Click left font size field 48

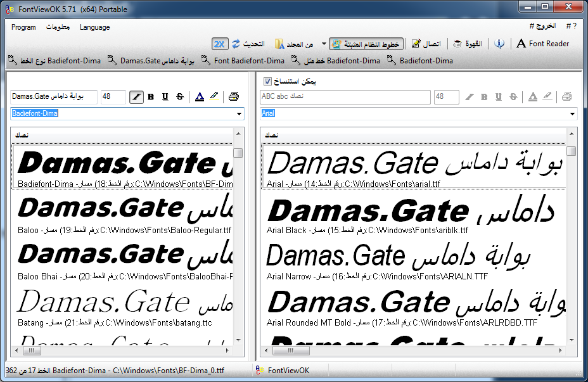113,97
